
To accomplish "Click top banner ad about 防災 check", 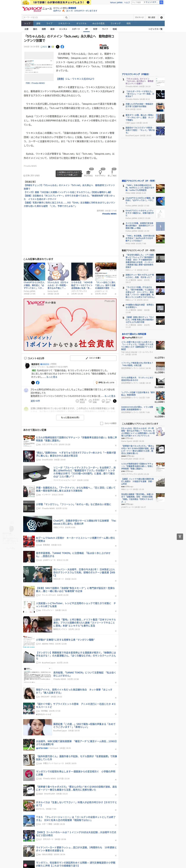I will 56,2.
